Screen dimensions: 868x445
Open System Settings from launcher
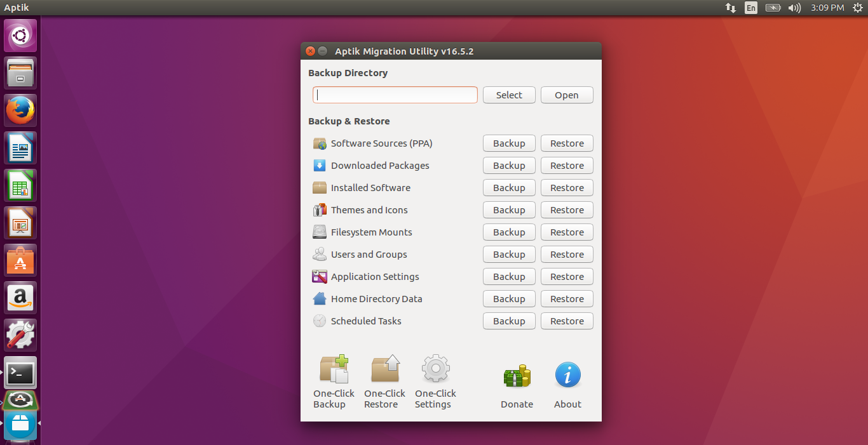[x=20, y=335]
